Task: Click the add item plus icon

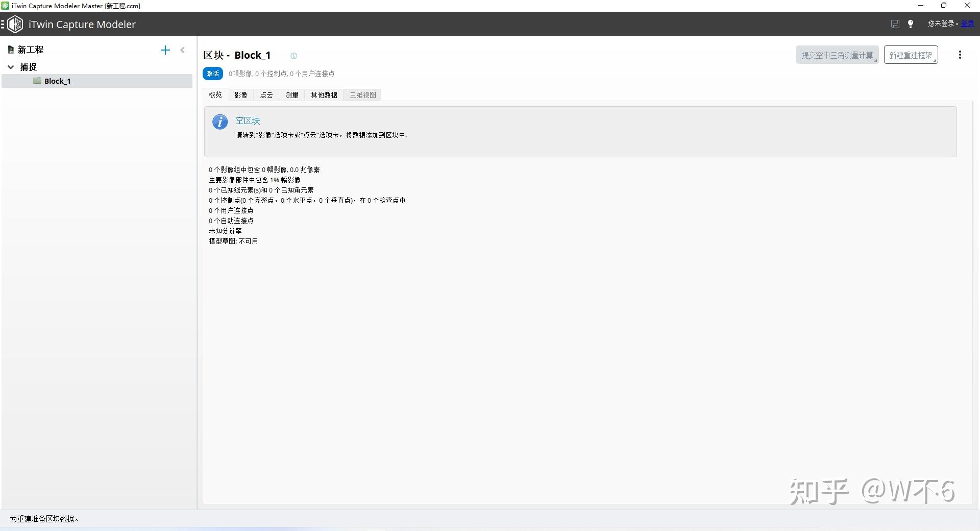Action: coord(165,50)
